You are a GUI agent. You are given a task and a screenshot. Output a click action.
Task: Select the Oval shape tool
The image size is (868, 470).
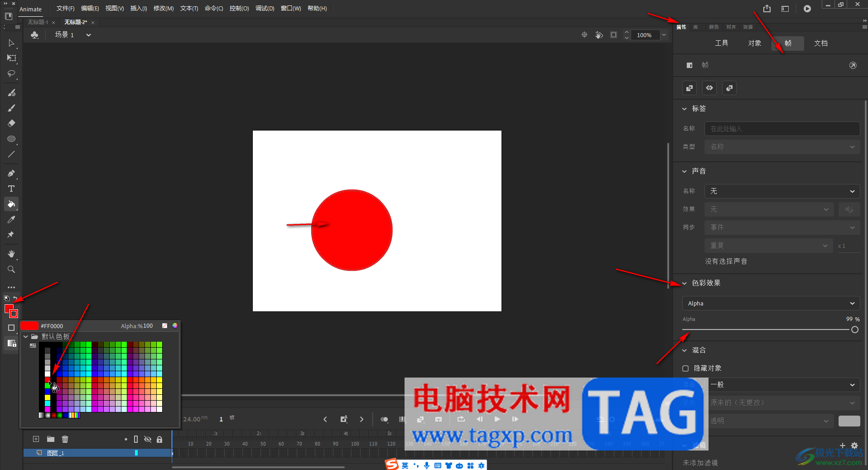point(11,139)
